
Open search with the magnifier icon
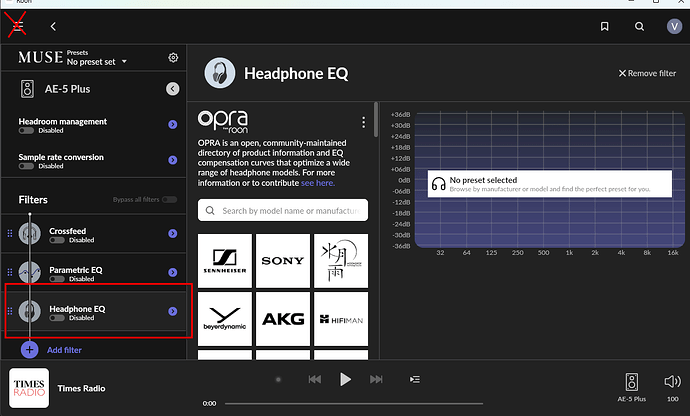click(639, 27)
